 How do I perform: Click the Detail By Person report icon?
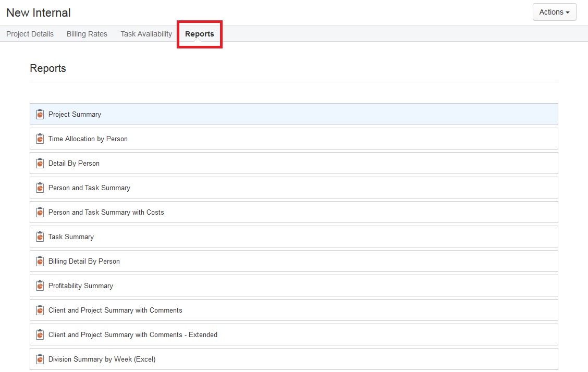40,163
